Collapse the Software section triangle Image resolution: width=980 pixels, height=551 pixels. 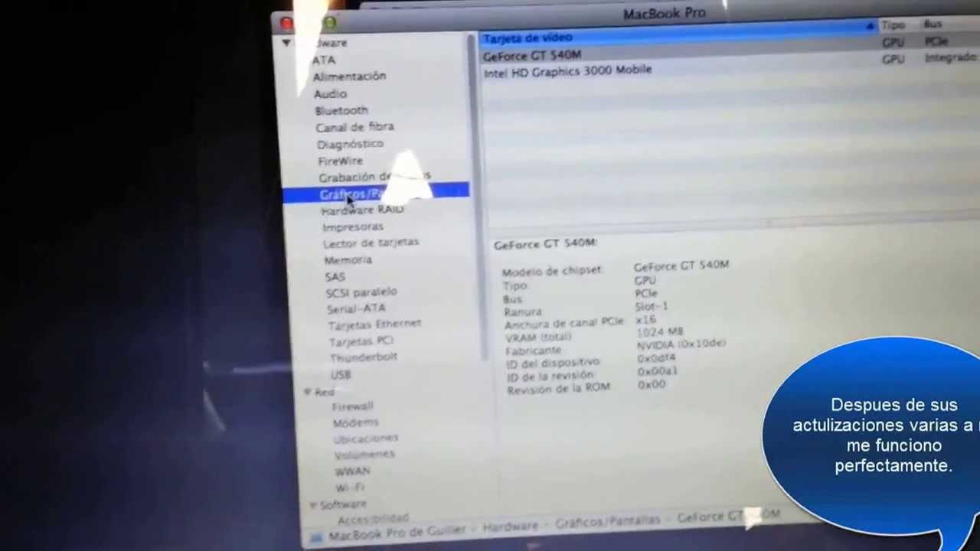(312, 505)
